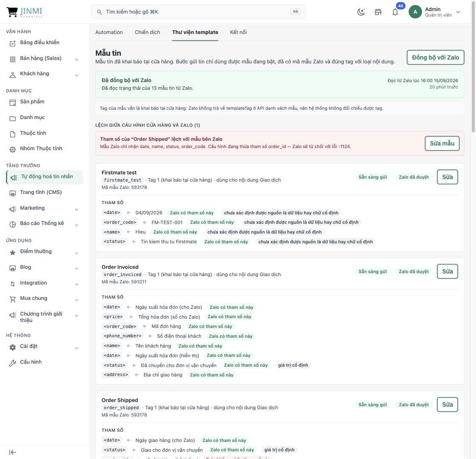Open the storefront icon in header
Image resolution: width=476 pixels, height=459 pixels.
[378, 12]
